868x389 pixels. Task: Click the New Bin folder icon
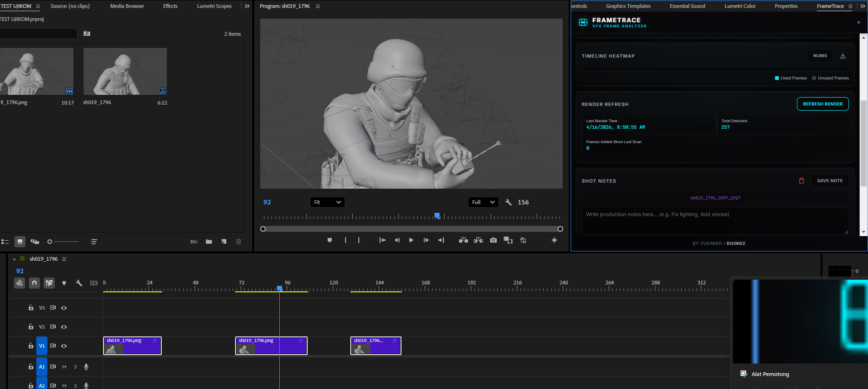pos(209,242)
